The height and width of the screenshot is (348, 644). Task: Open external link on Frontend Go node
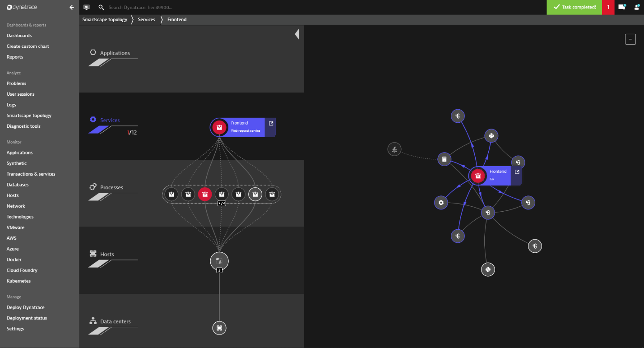click(x=517, y=172)
